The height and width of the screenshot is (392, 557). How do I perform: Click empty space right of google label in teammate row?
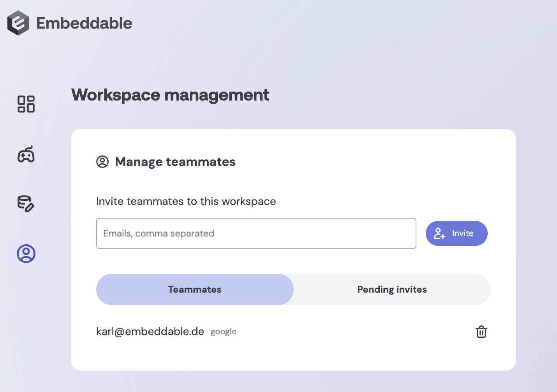[x=351, y=332]
